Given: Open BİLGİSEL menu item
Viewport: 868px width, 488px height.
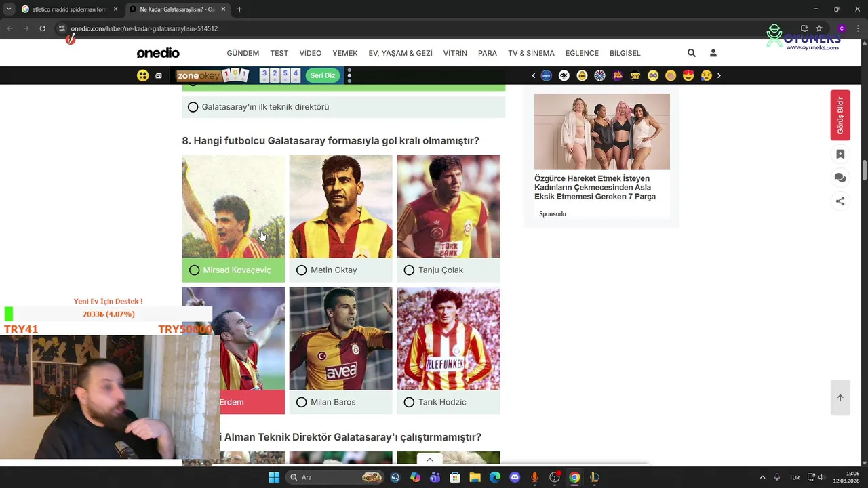Looking at the screenshot, I should [625, 53].
